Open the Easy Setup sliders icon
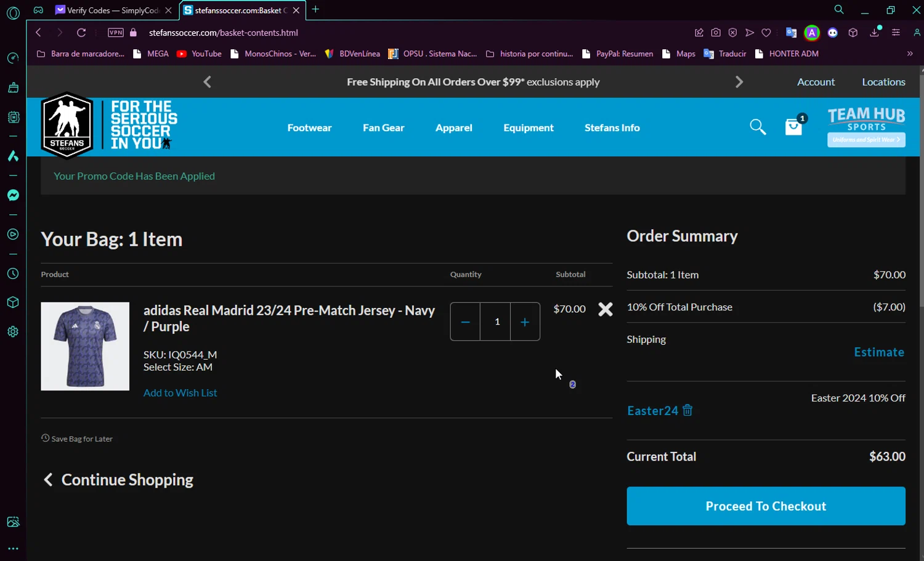Screen dimensions: 924x561 [x=896, y=33]
